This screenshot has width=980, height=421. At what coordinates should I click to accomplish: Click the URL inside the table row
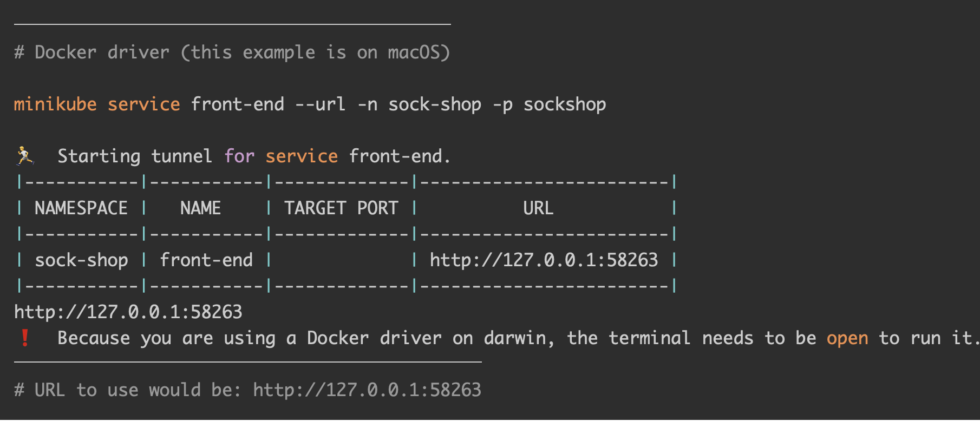tap(544, 260)
